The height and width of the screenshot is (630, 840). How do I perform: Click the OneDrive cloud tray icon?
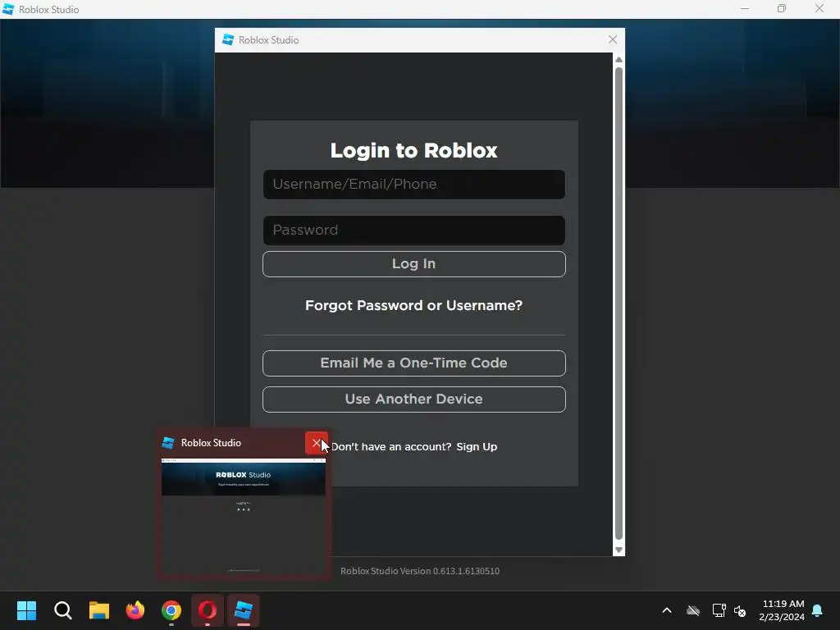[x=693, y=610]
